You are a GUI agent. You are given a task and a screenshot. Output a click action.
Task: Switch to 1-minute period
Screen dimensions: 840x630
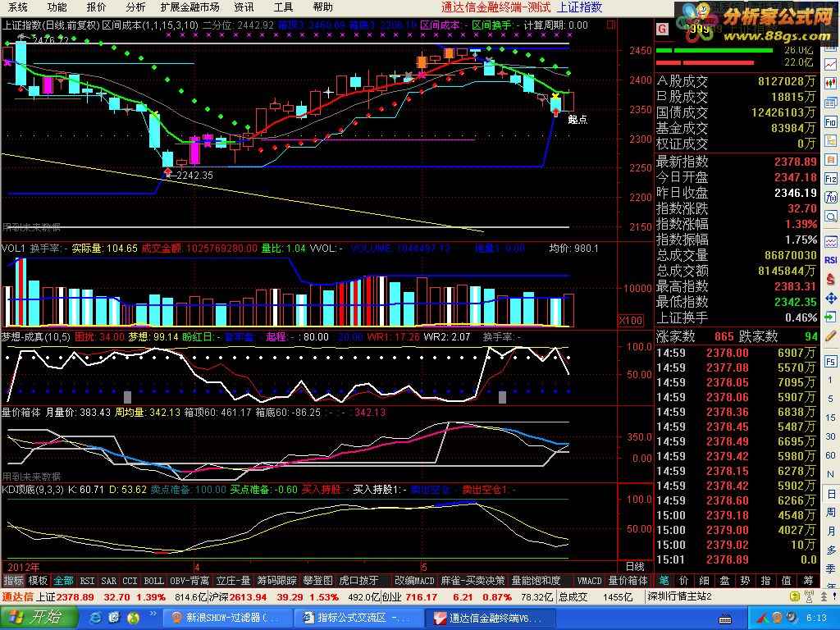[x=830, y=380]
